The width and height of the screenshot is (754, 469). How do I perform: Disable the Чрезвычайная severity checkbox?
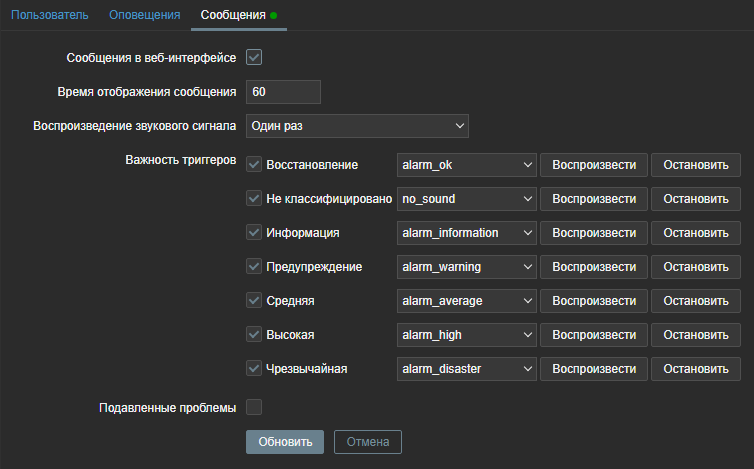[x=254, y=369]
